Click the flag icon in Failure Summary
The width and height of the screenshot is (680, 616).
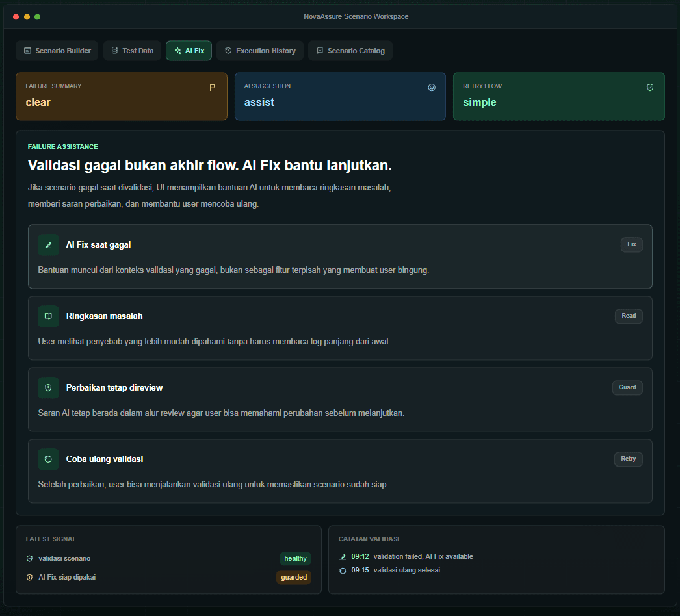click(x=213, y=88)
